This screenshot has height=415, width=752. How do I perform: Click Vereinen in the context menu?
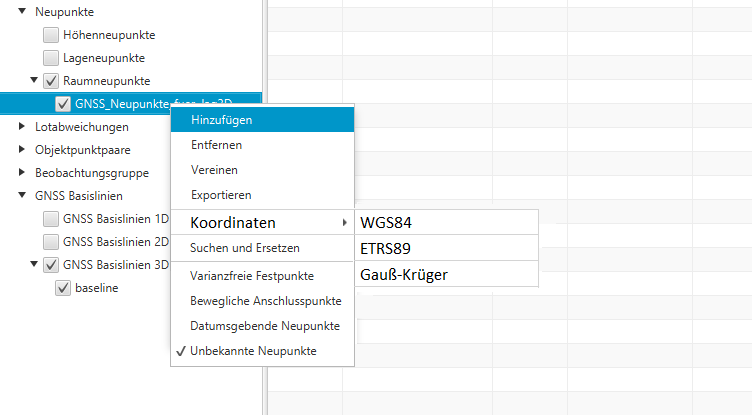click(214, 170)
